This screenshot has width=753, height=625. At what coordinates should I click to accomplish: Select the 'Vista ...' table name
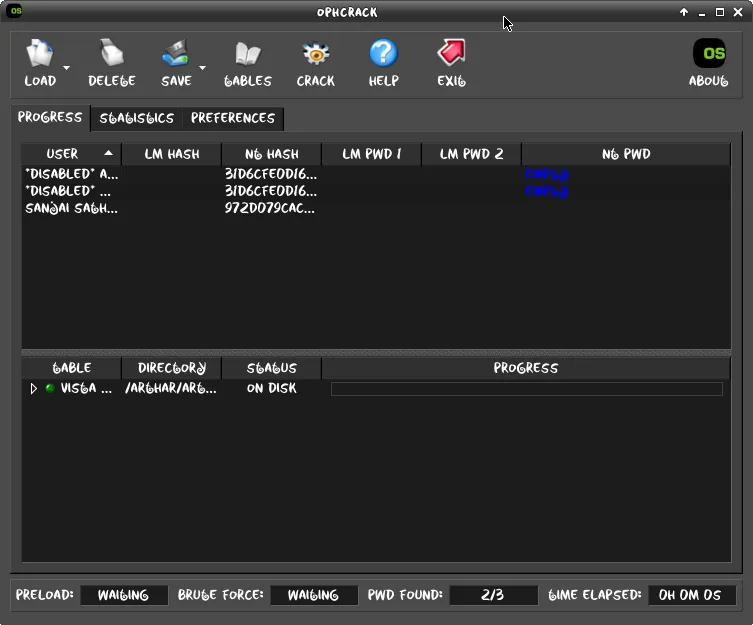click(86, 388)
